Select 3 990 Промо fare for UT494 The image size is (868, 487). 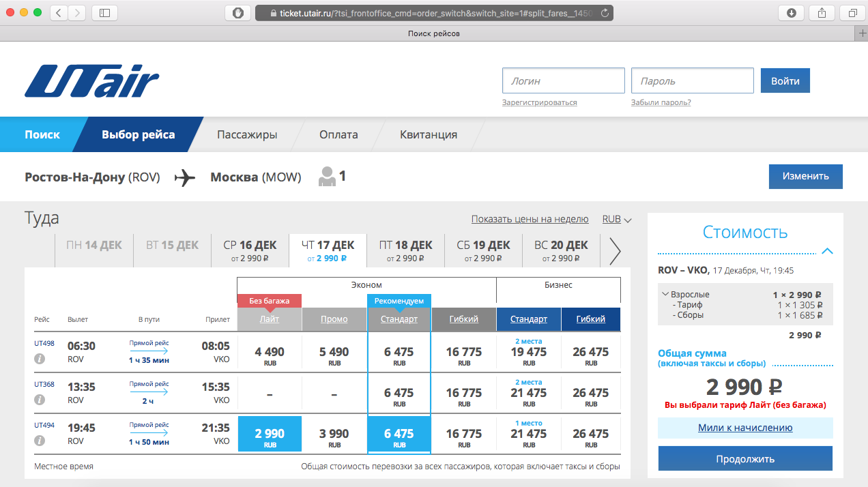tap(334, 434)
